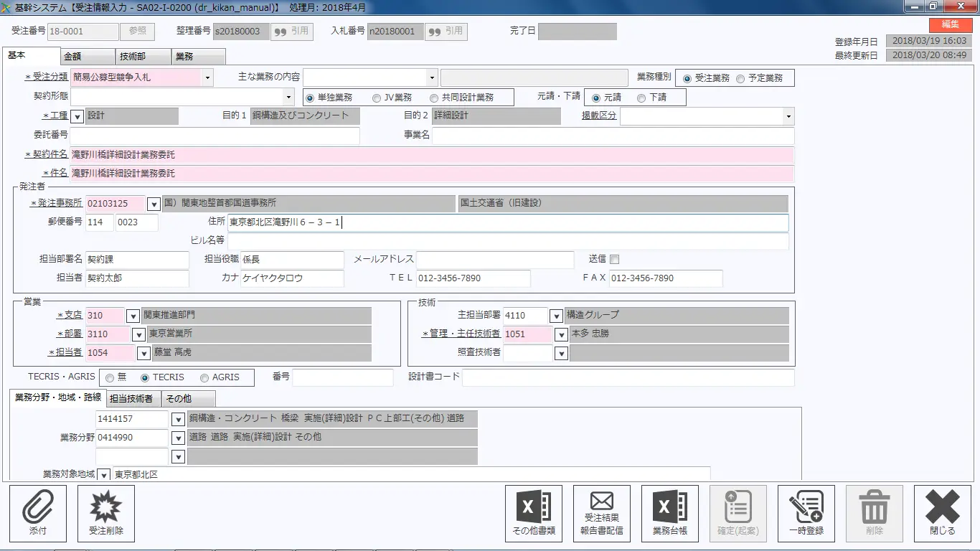The height and width of the screenshot is (551, 980).
Task: Click into the メールアドレス input field
Action: click(495, 260)
